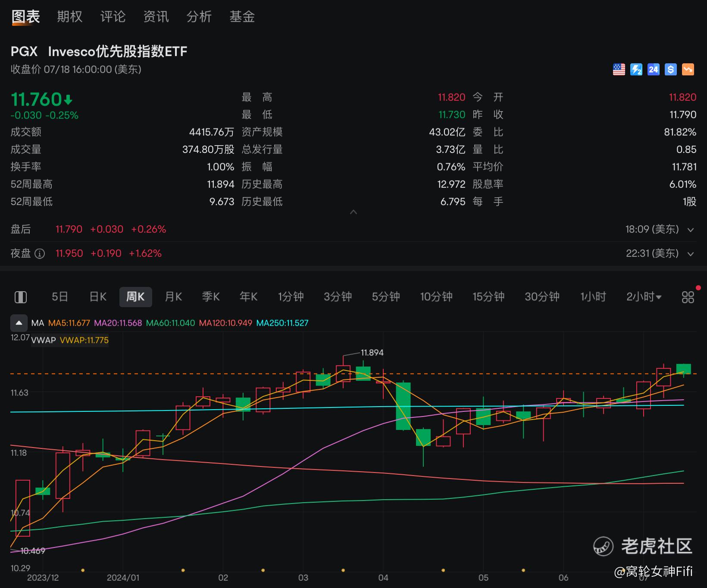The height and width of the screenshot is (588, 707).
Task: Click the info icon beside 夜盘
Action: tap(40, 254)
